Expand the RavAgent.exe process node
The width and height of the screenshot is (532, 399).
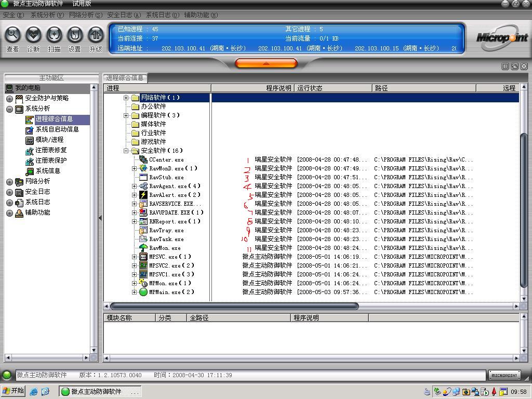pos(135,186)
